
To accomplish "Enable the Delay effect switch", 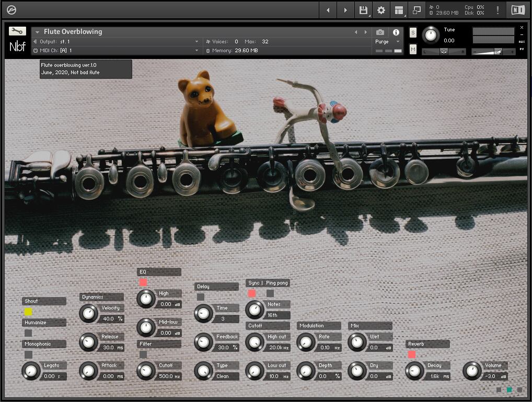I will [201, 297].
